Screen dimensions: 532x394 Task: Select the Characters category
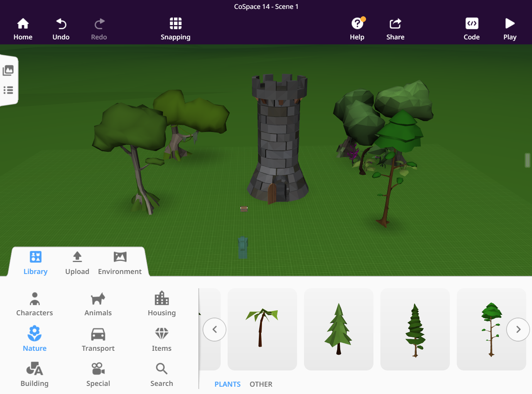tap(35, 304)
